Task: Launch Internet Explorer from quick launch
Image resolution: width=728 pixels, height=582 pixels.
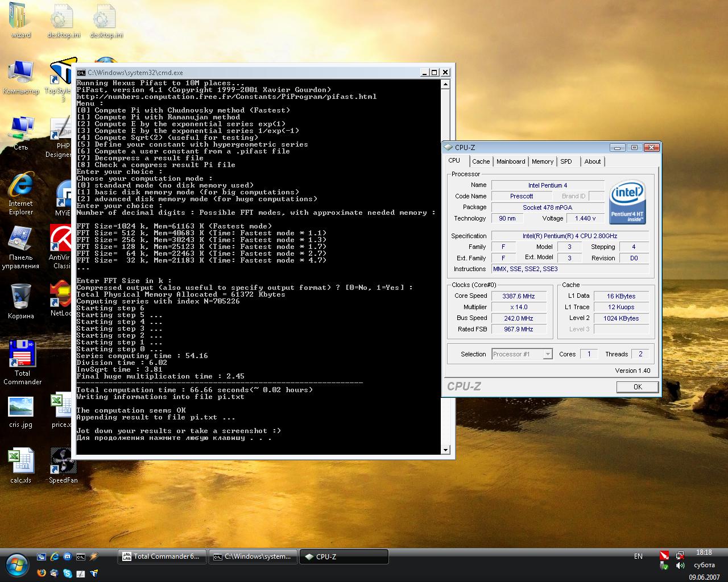Action: pyautogui.click(x=55, y=557)
